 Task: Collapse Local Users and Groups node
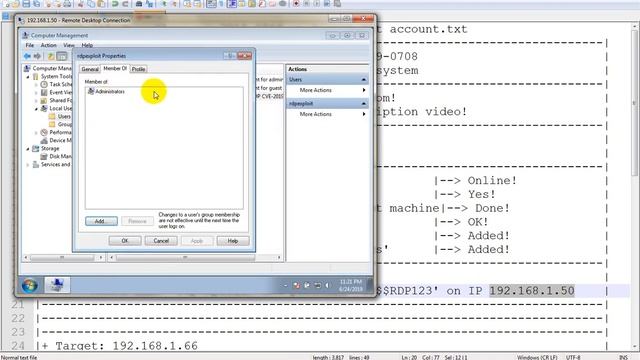coord(36,109)
